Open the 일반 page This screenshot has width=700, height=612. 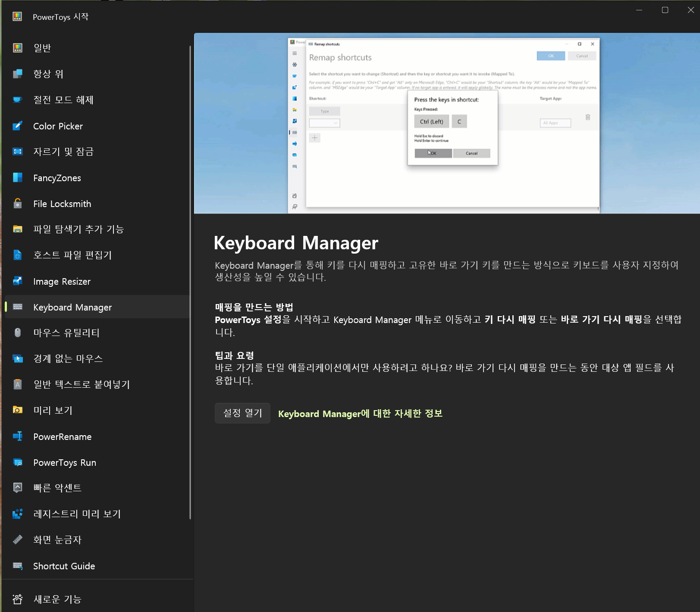42,48
